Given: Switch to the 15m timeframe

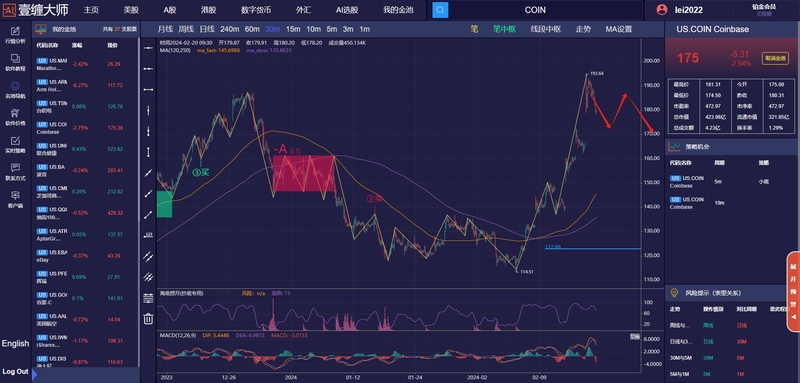Looking at the screenshot, I should (x=293, y=29).
